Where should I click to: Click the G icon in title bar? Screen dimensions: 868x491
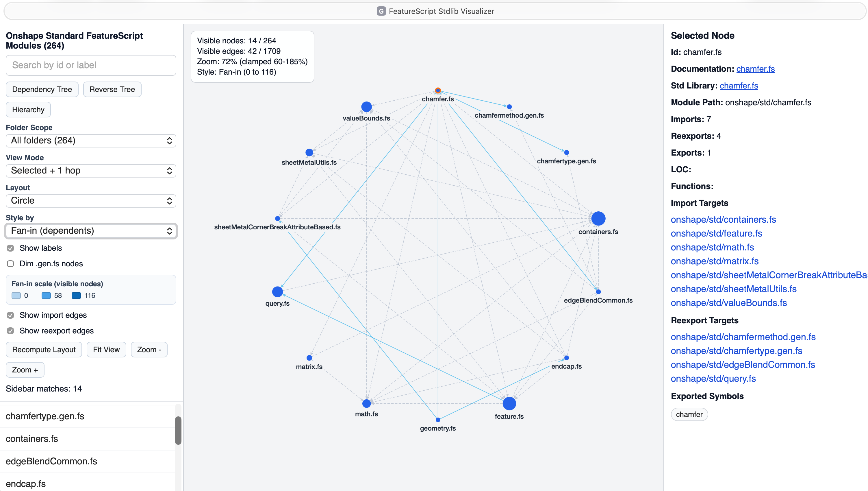coord(381,11)
